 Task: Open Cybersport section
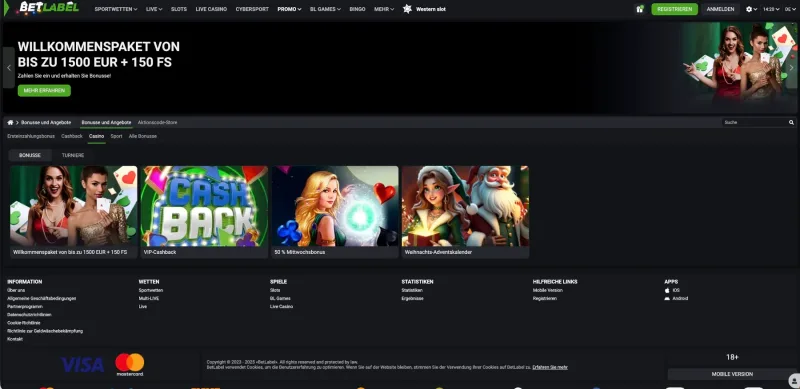tap(252, 9)
